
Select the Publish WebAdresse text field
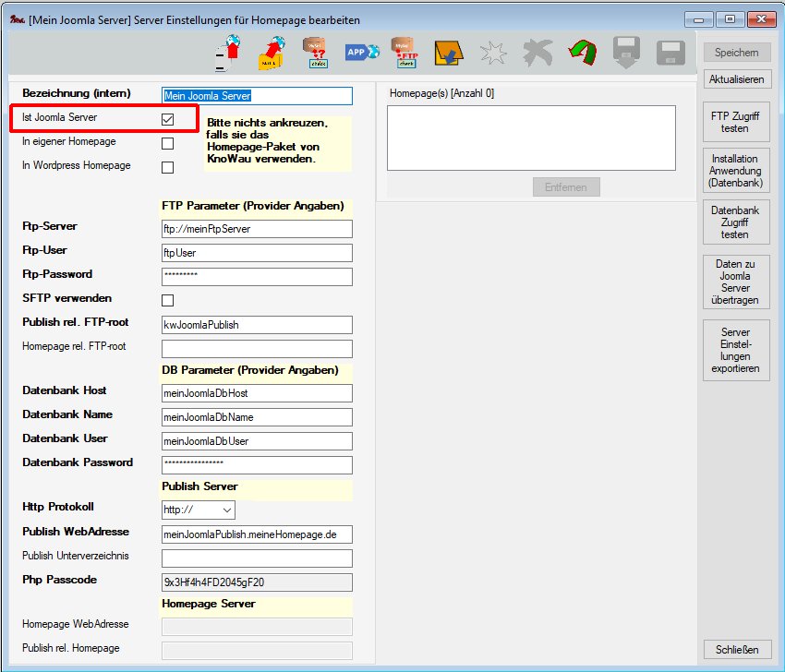coord(257,534)
